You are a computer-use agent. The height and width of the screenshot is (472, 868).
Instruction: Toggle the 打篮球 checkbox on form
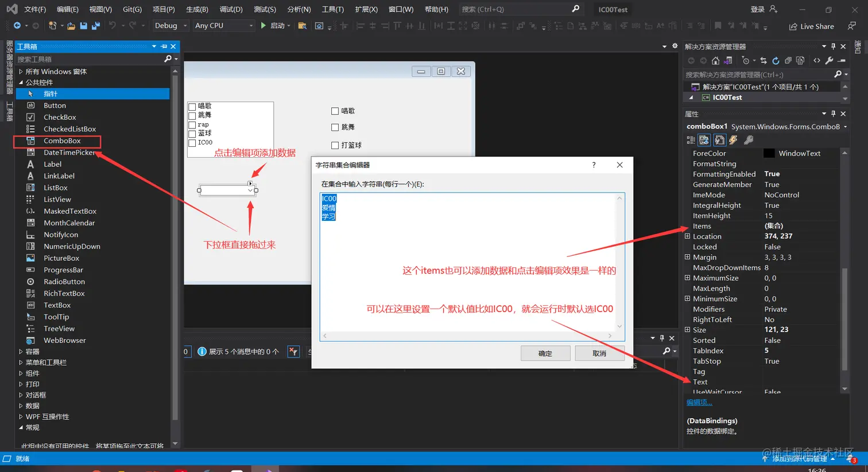335,146
